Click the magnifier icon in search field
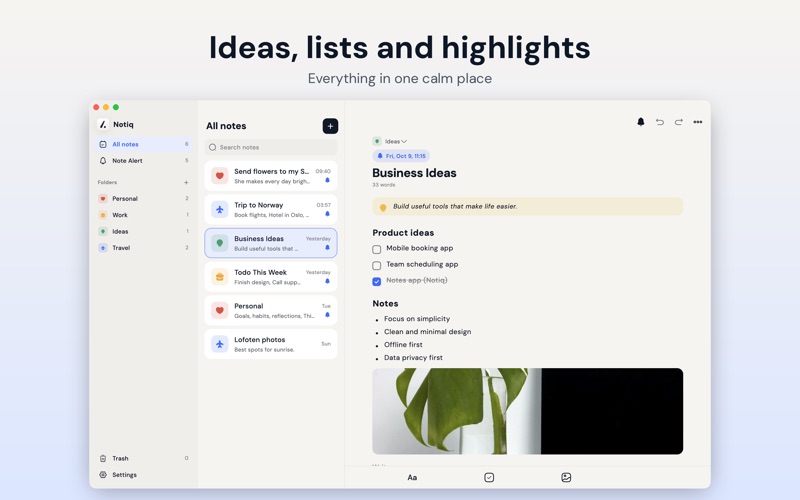Screen dimensions: 800x500 pos(213,147)
